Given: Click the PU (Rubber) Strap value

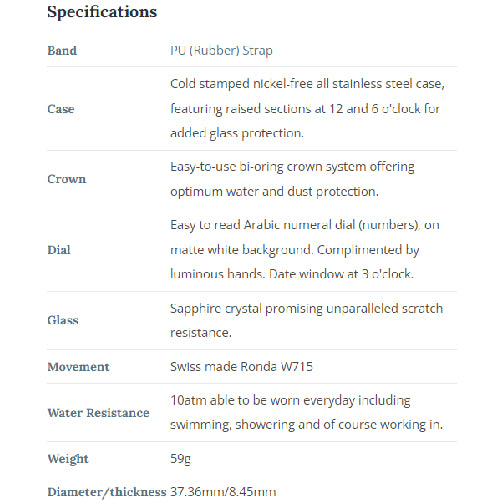Looking at the screenshot, I should [x=221, y=51].
